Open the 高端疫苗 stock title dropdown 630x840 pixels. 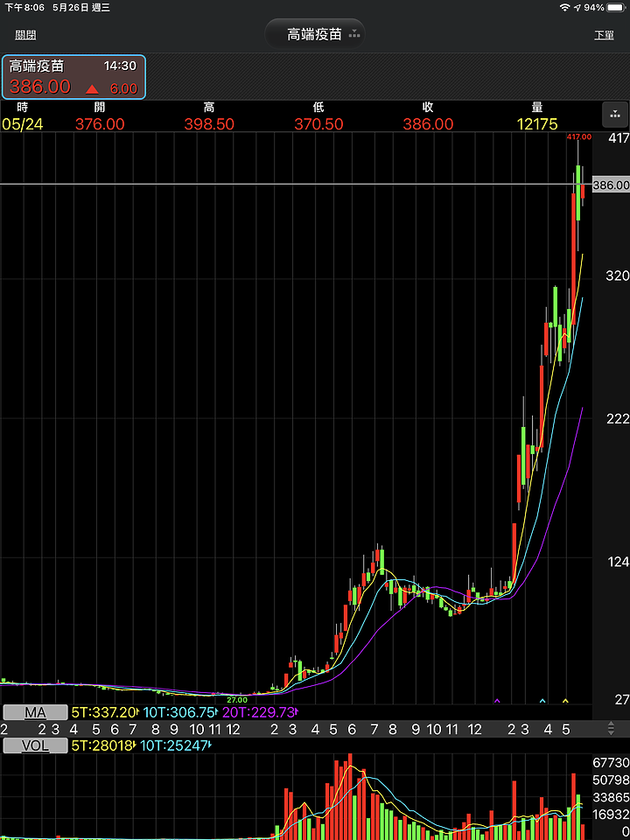click(315, 34)
